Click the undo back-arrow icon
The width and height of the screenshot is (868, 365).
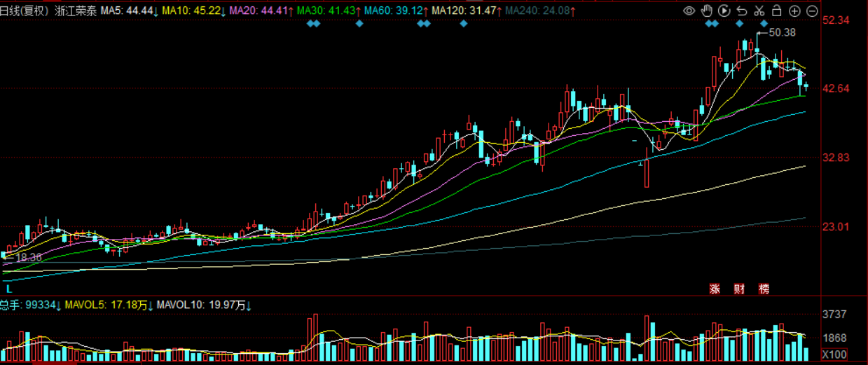(742, 11)
